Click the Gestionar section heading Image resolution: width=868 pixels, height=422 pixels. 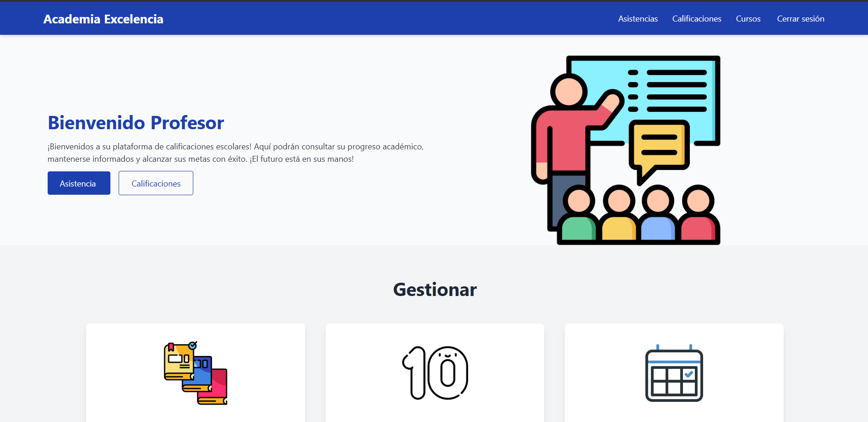(x=434, y=289)
